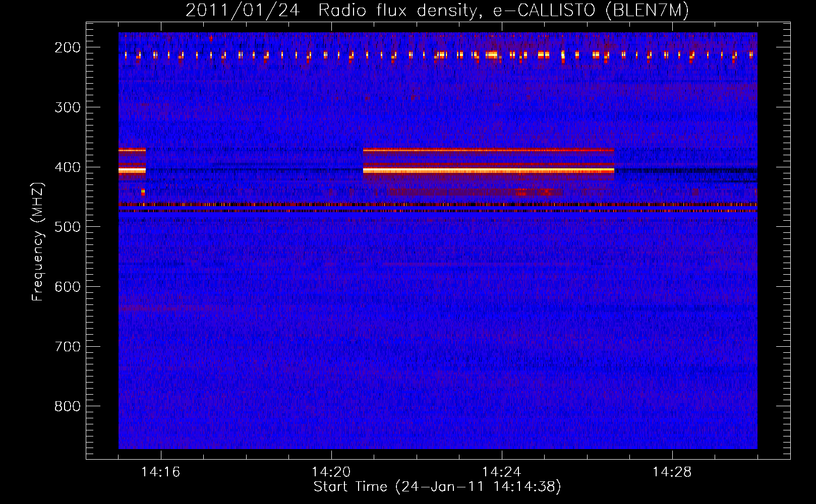Viewport: 816px width, 504px height.
Task: Click the 400 frequency tick label
Action: 67,167
